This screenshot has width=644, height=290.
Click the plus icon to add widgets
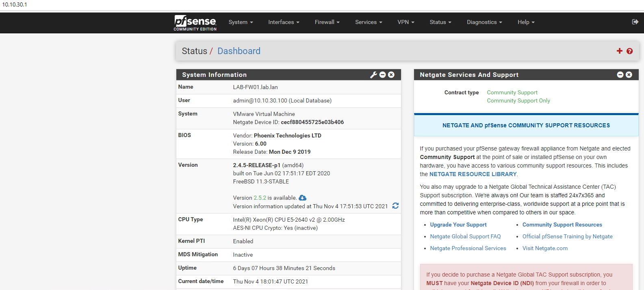[x=619, y=51]
